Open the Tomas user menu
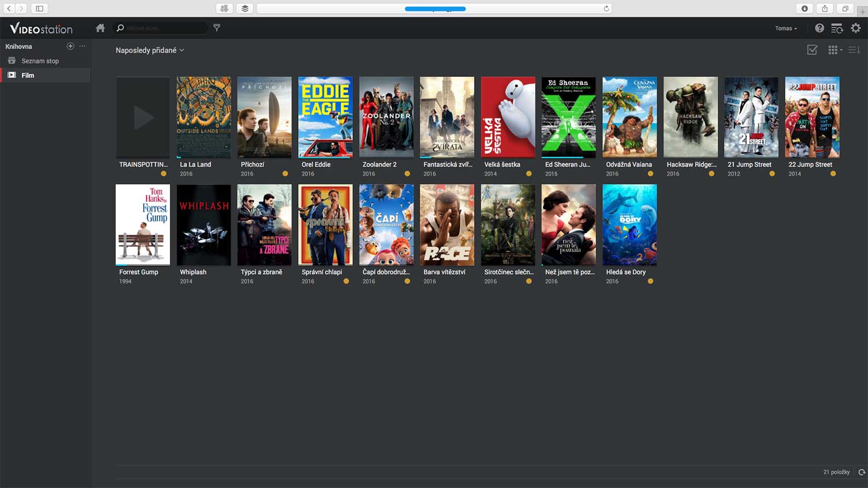 tap(786, 28)
